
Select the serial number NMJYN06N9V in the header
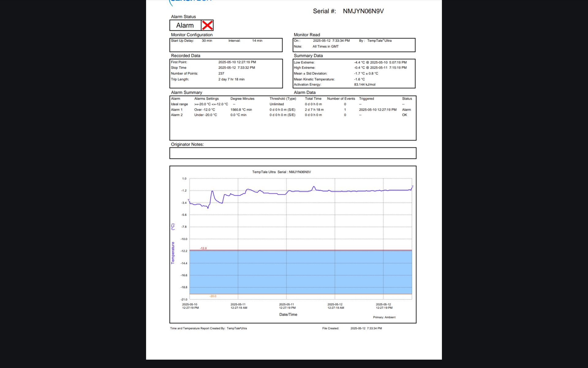point(363,11)
